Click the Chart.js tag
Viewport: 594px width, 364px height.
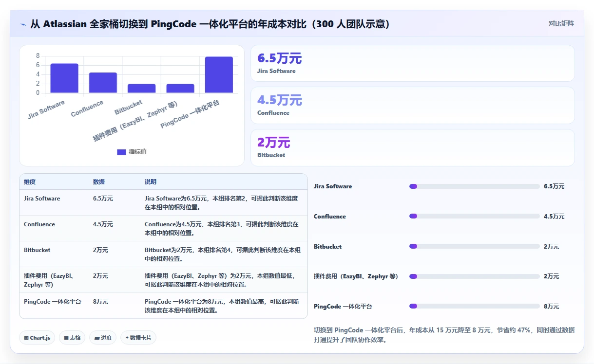coord(37,338)
